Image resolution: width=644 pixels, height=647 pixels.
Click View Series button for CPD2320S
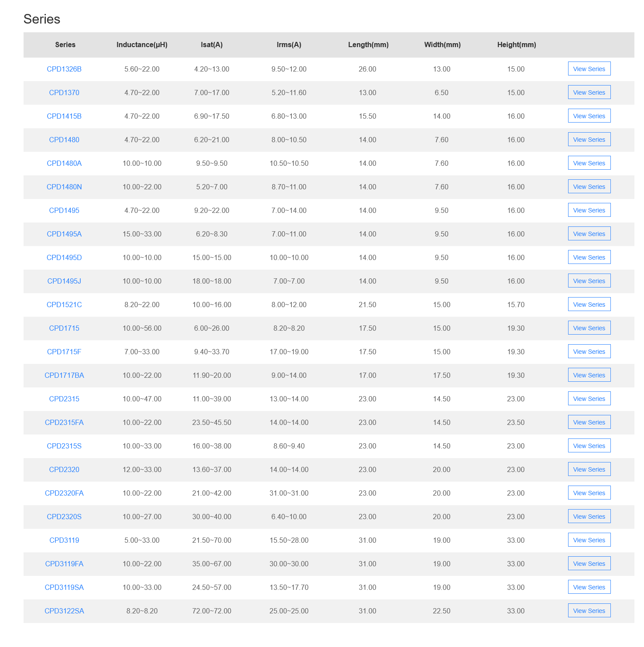(589, 516)
